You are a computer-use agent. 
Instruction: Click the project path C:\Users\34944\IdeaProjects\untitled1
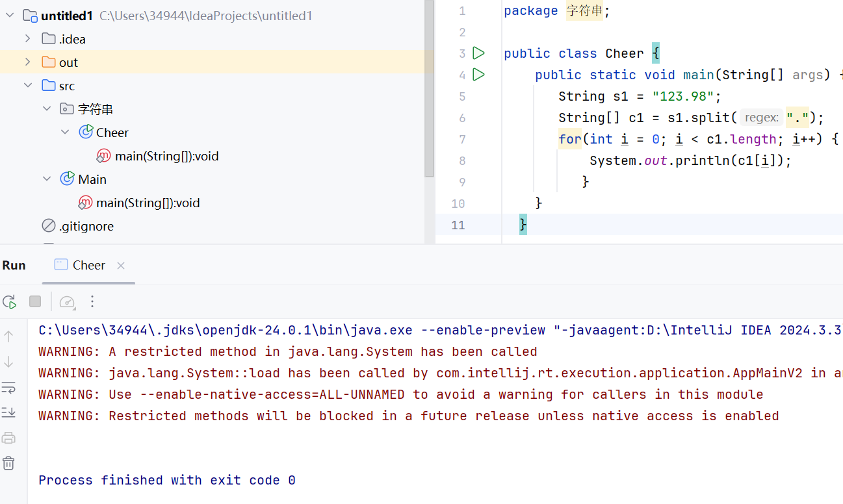pyautogui.click(x=205, y=16)
